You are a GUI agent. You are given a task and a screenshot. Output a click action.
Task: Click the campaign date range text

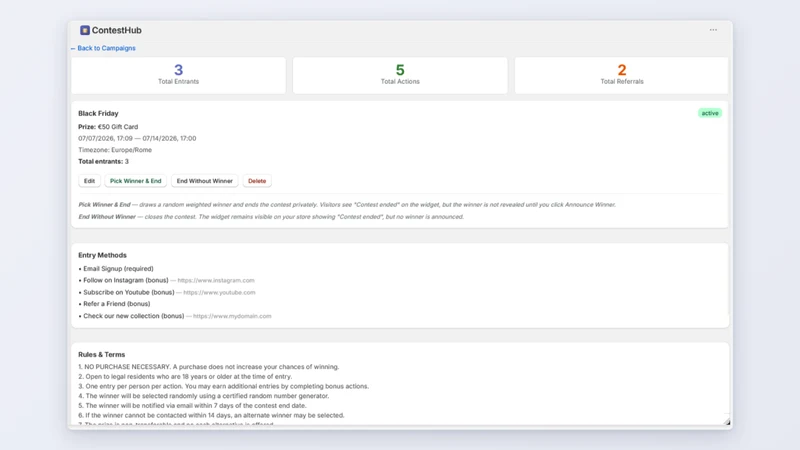[x=137, y=138]
